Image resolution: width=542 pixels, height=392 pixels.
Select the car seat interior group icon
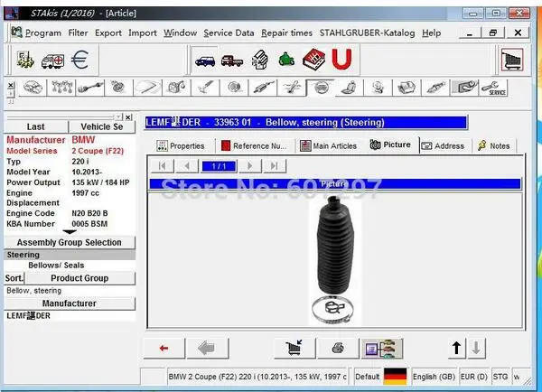349,88
